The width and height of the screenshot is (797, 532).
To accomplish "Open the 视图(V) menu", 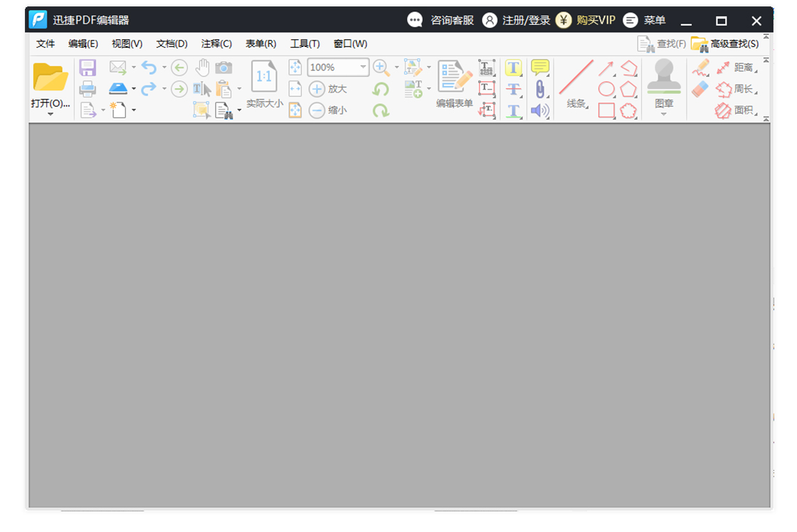I will point(127,43).
